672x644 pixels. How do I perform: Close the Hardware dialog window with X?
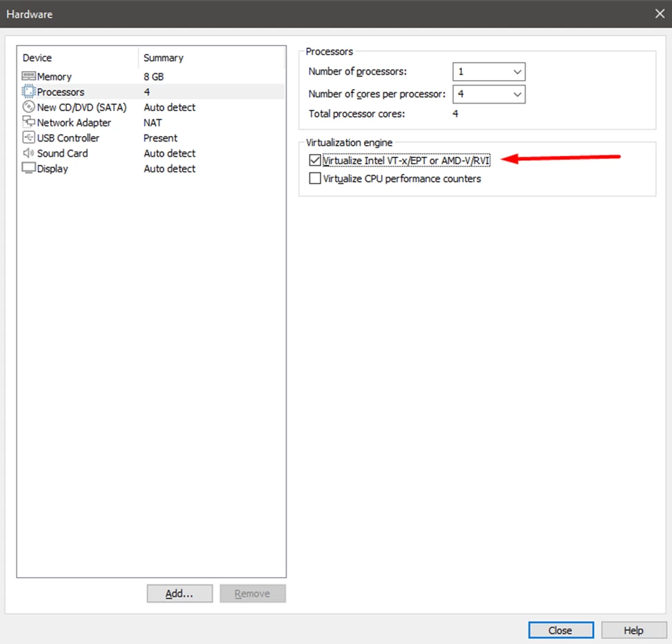[659, 14]
